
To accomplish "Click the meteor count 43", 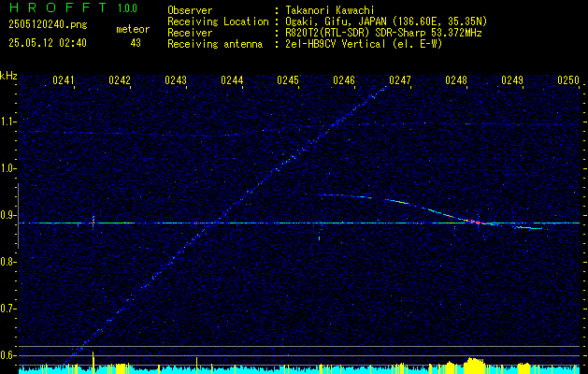I will 136,43.
